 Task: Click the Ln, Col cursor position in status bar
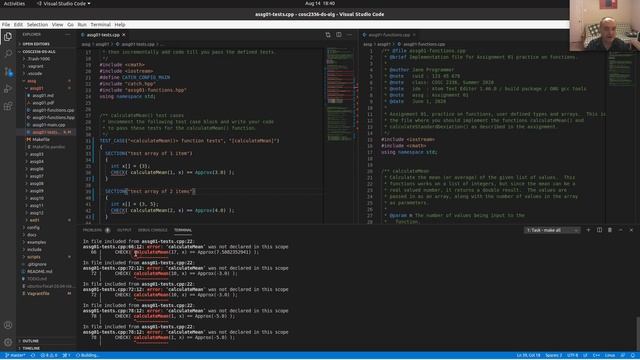[528, 356]
